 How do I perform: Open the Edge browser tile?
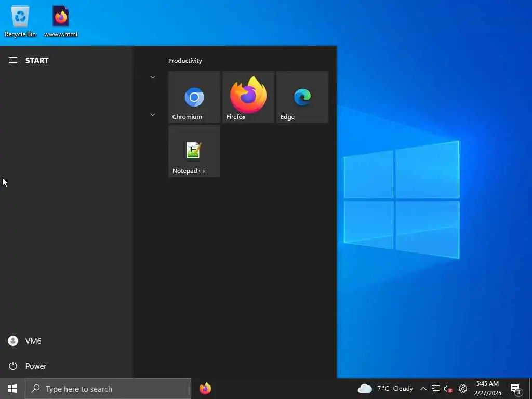pyautogui.click(x=302, y=97)
